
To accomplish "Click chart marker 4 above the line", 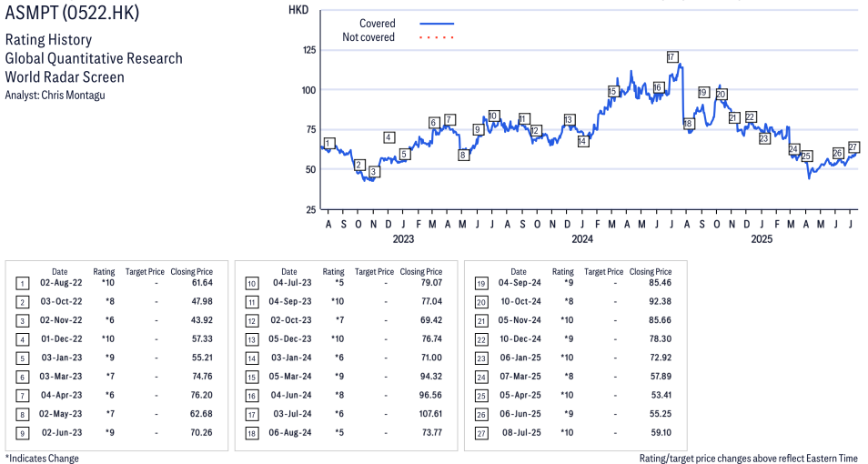I will (389, 137).
